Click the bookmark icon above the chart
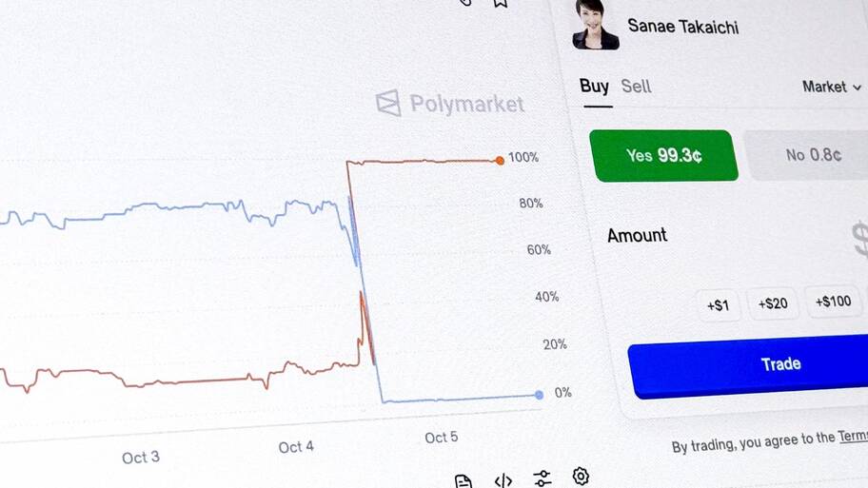 [500, 3]
